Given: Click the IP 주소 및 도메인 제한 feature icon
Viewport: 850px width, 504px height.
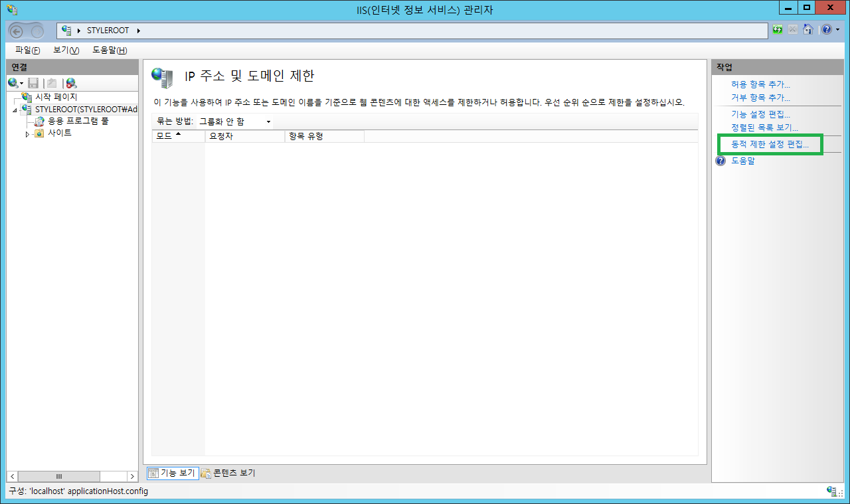Looking at the screenshot, I should coord(163,77).
